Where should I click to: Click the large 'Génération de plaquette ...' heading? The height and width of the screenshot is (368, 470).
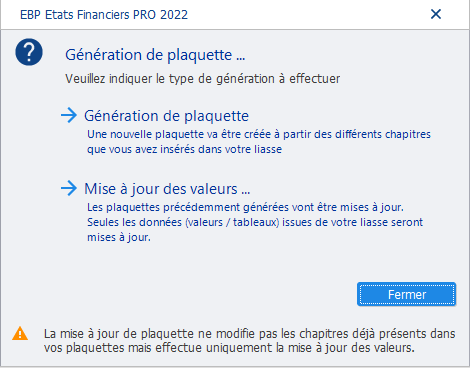tap(155, 55)
